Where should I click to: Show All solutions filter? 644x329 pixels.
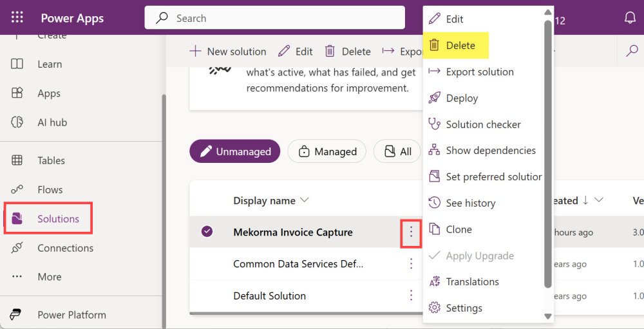tap(397, 151)
